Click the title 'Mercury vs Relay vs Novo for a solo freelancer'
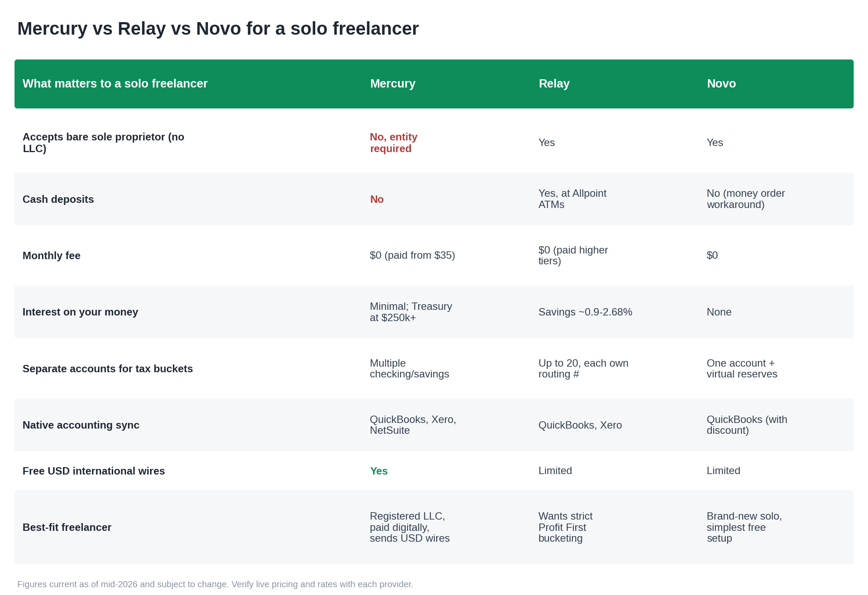The image size is (868, 595). pos(218,29)
